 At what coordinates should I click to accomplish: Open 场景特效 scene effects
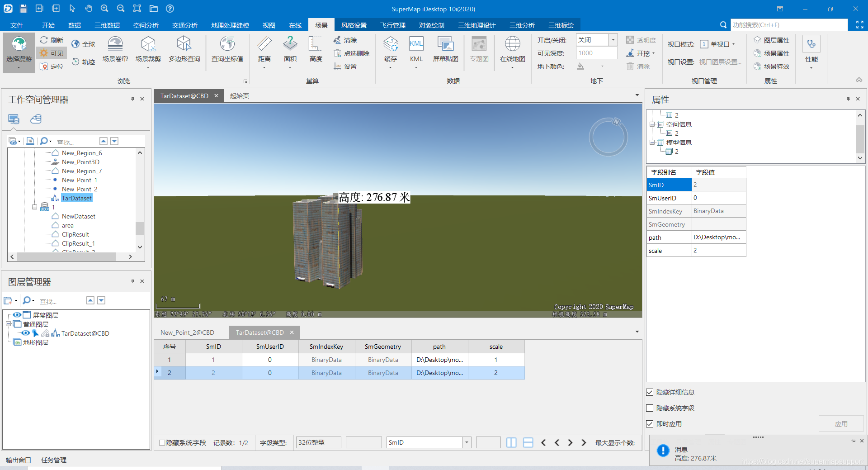772,66
